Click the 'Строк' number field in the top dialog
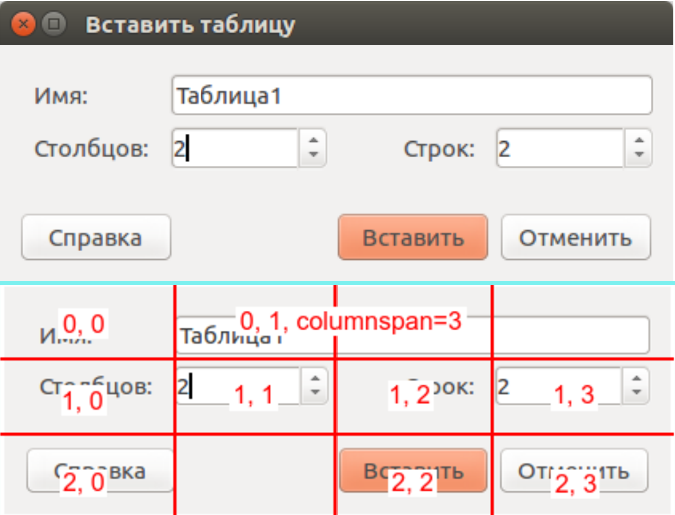675x515 pixels. tap(558, 149)
